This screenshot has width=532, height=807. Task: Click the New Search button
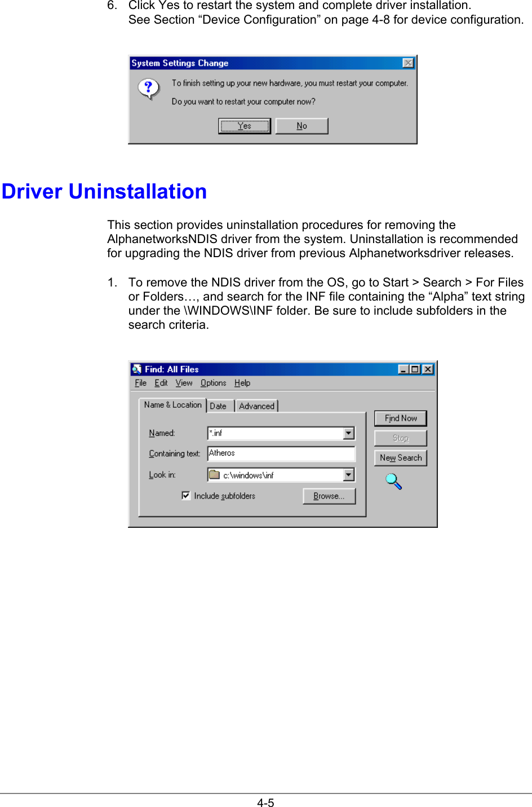point(401,458)
